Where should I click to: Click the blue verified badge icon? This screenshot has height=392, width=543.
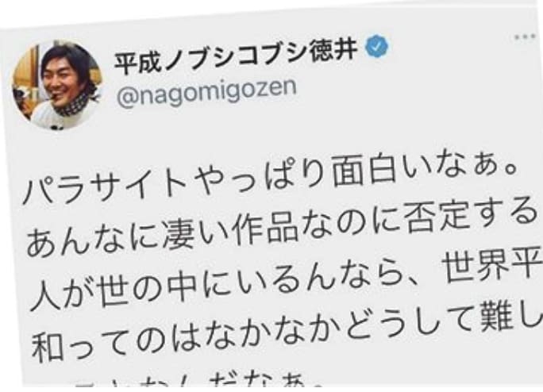tap(378, 46)
